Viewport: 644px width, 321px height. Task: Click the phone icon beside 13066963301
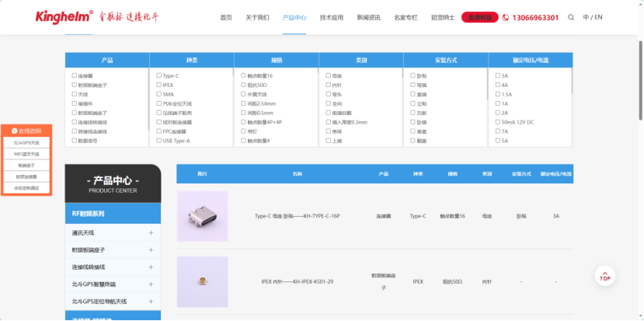[x=506, y=18]
